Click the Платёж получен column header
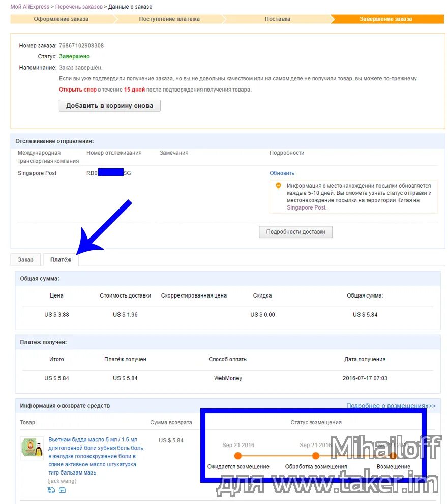The height and width of the screenshot is (504, 448). click(125, 359)
